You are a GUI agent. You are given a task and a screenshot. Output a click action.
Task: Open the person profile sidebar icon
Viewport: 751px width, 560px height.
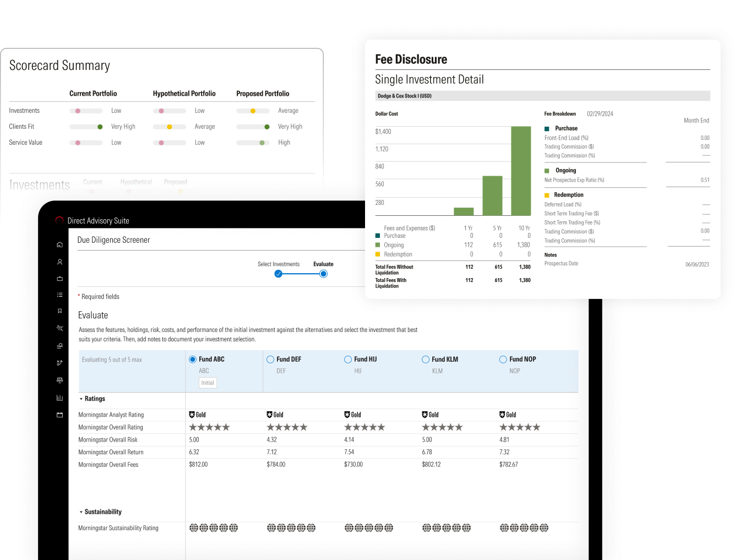point(59,262)
